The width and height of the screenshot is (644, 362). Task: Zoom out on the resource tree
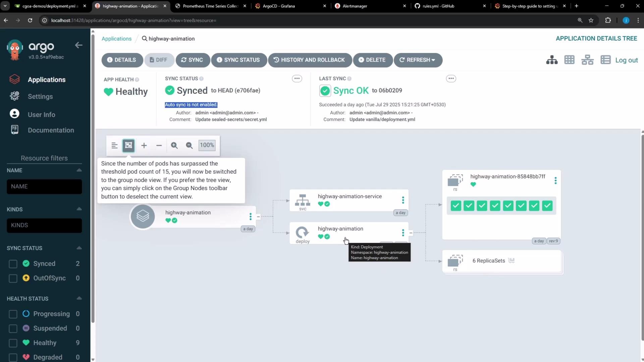click(x=189, y=145)
